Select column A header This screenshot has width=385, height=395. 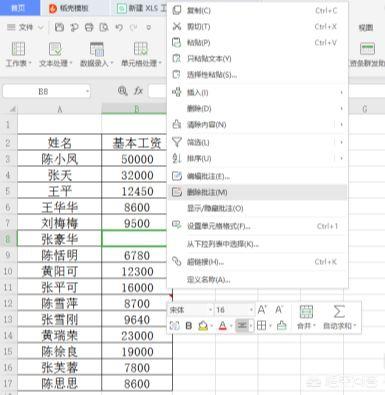point(59,109)
